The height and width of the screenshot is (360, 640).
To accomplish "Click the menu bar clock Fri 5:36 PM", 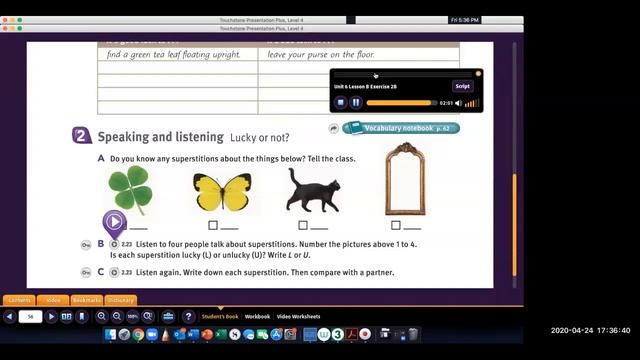I will [x=464, y=20].
